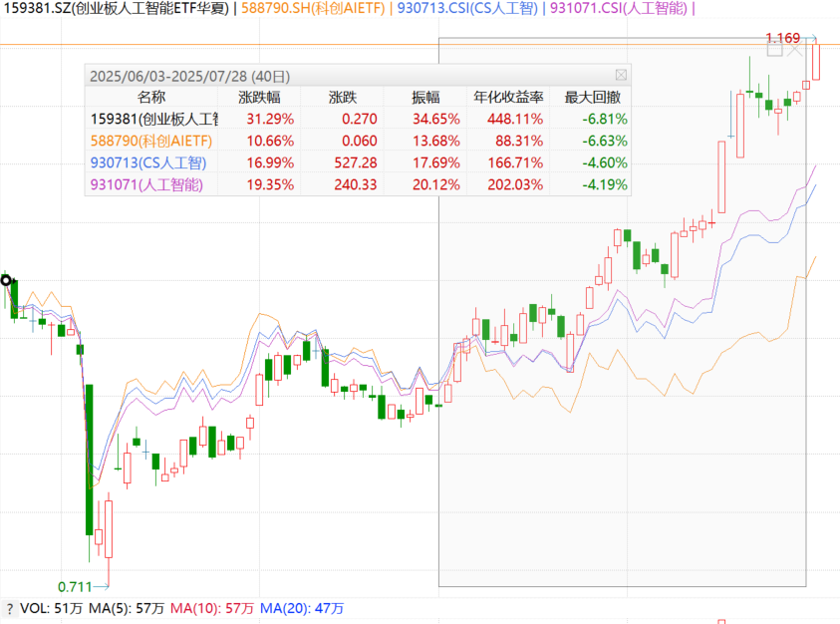Click the -6.63% max drawdown value
The image size is (840, 624).
(605, 141)
